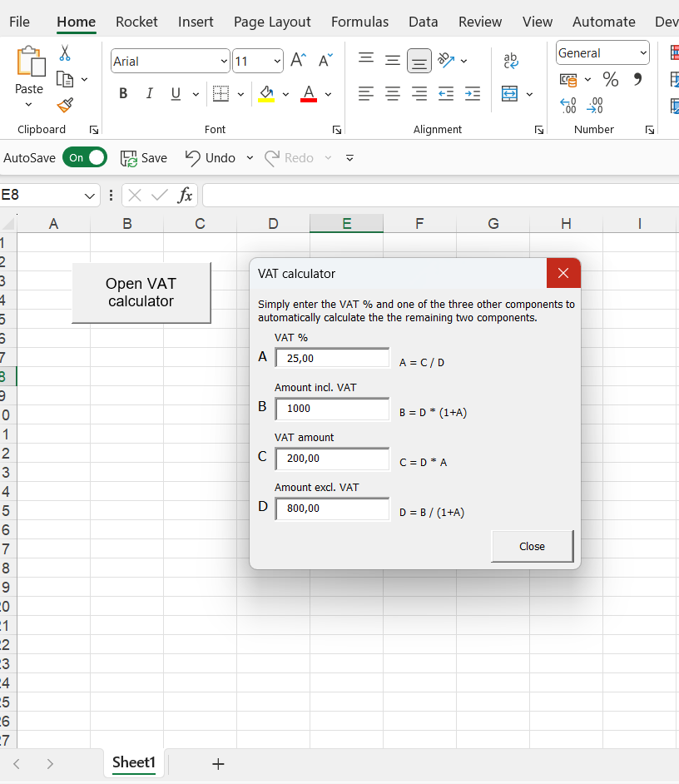Viewport: 679px width, 784px height.
Task: Toggle italic formatting
Action: click(150, 94)
